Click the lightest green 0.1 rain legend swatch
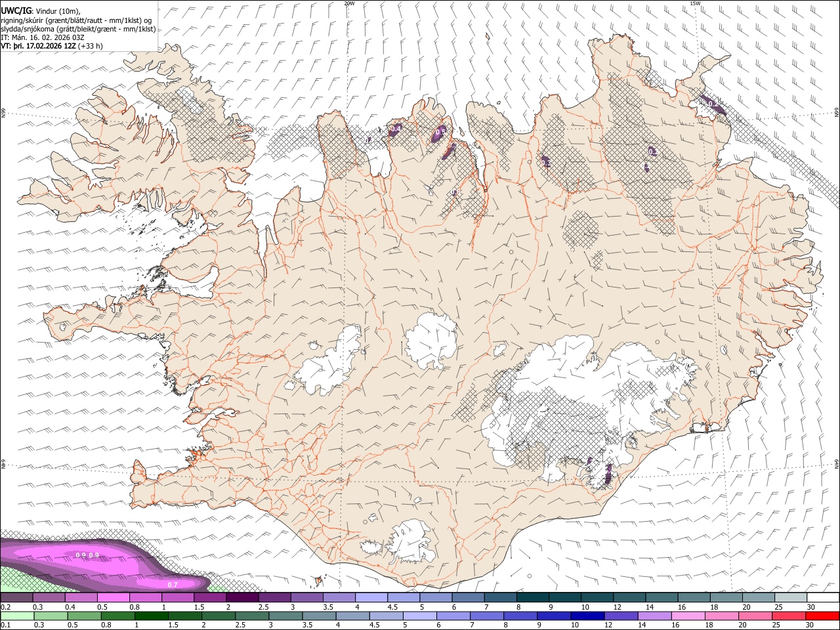This screenshot has height=630, width=840. [x=16, y=616]
